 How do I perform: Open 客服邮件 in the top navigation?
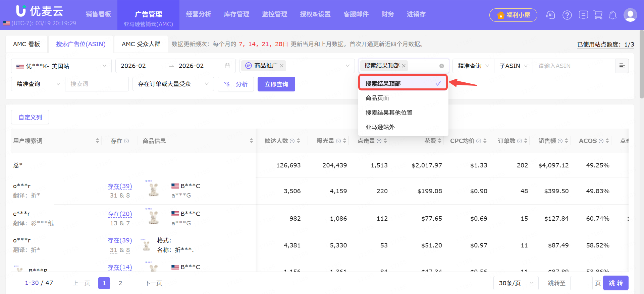[x=356, y=14]
